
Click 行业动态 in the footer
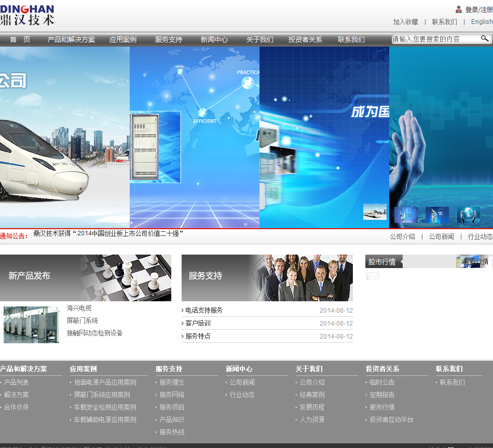242,395
